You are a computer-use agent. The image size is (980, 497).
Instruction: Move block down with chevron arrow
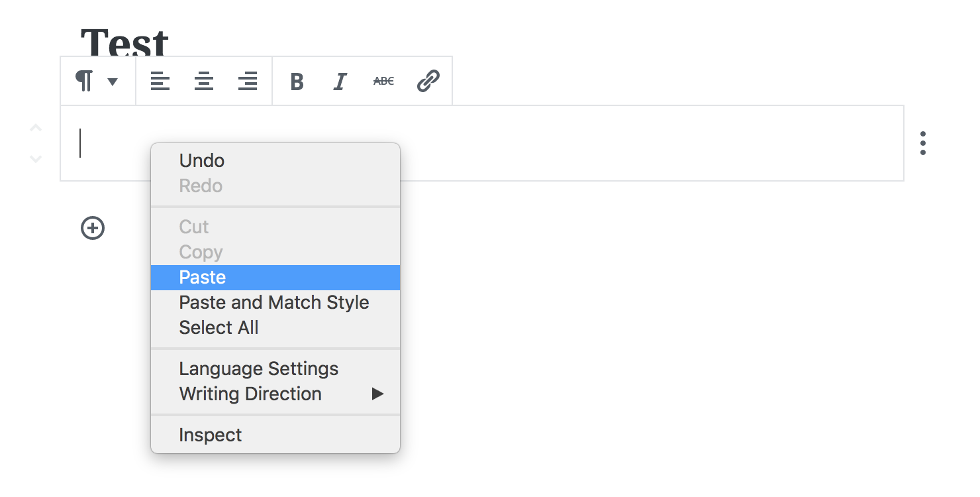[x=36, y=159]
